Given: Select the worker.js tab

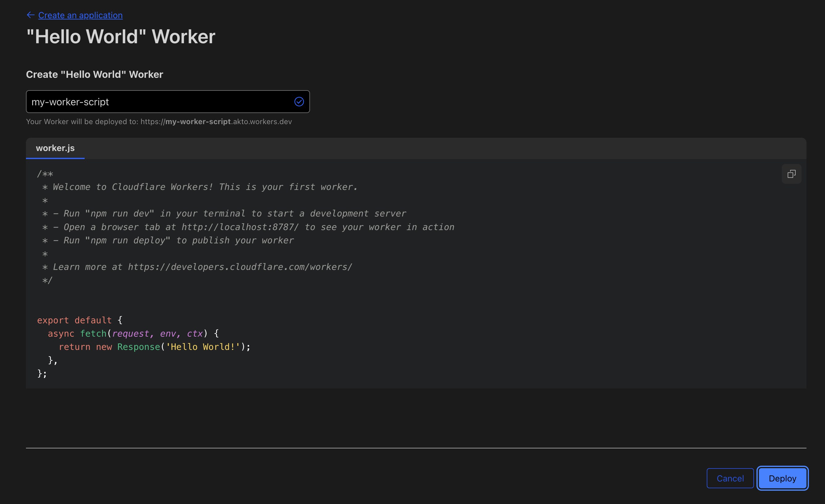Looking at the screenshot, I should click(55, 148).
